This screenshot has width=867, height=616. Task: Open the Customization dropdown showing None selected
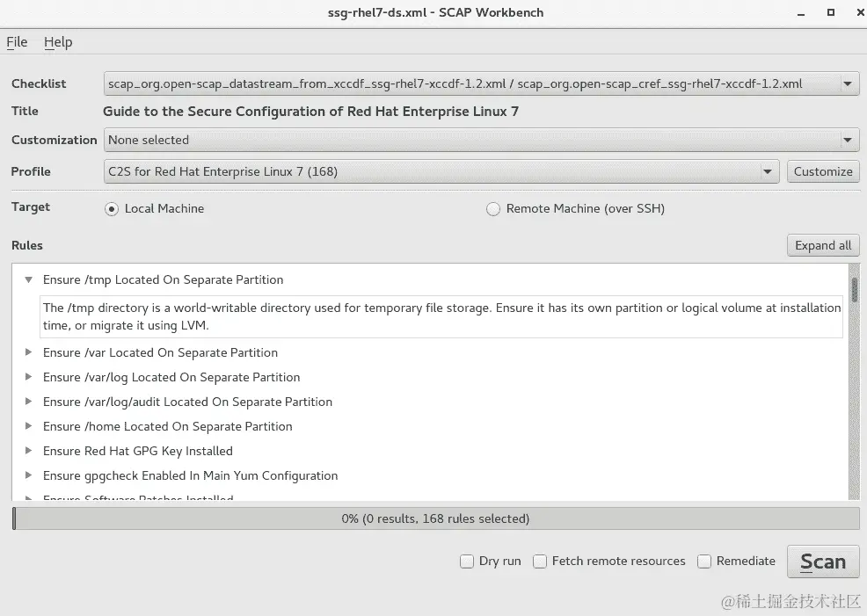pyautogui.click(x=481, y=140)
